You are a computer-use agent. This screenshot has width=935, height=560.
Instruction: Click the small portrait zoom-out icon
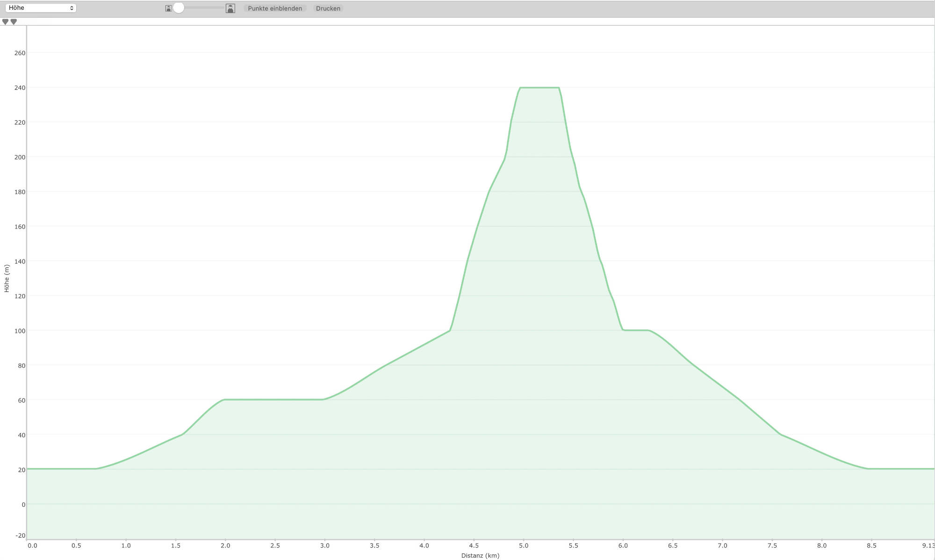(168, 8)
